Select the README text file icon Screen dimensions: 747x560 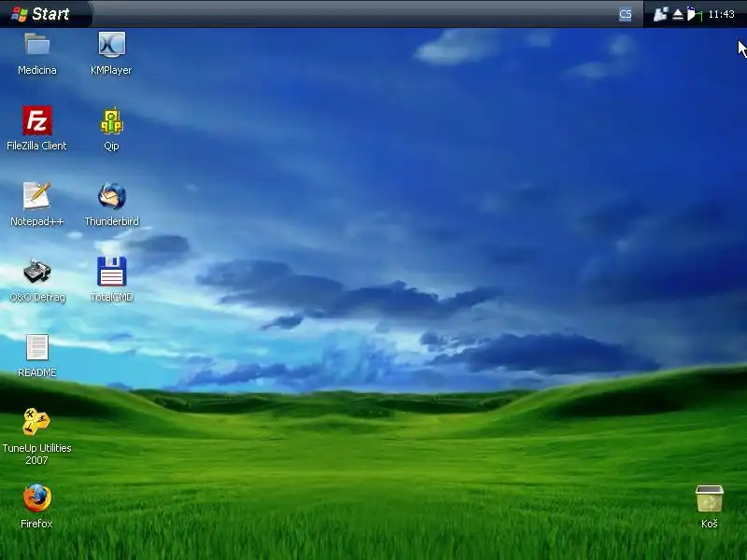point(37,347)
